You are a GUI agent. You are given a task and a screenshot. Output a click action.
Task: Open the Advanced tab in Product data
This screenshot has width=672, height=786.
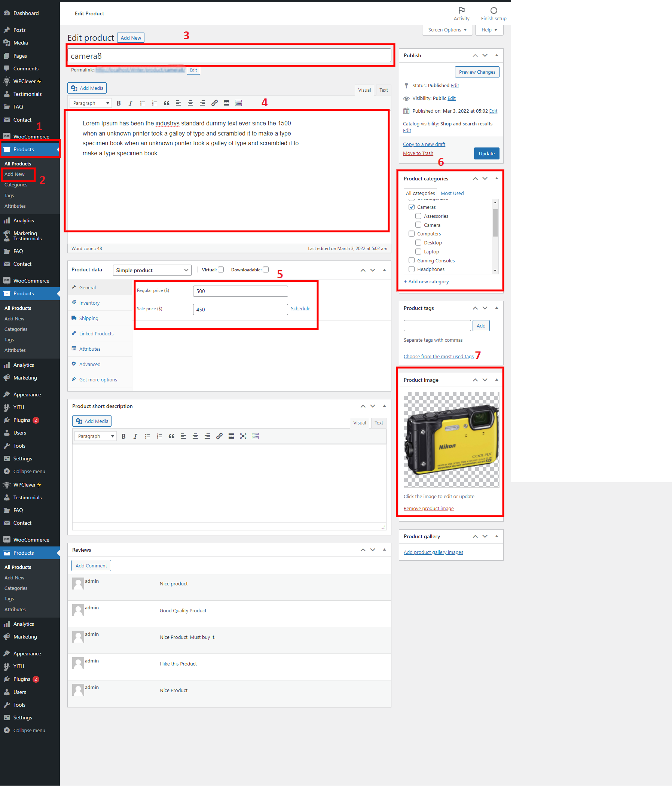coord(90,365)
